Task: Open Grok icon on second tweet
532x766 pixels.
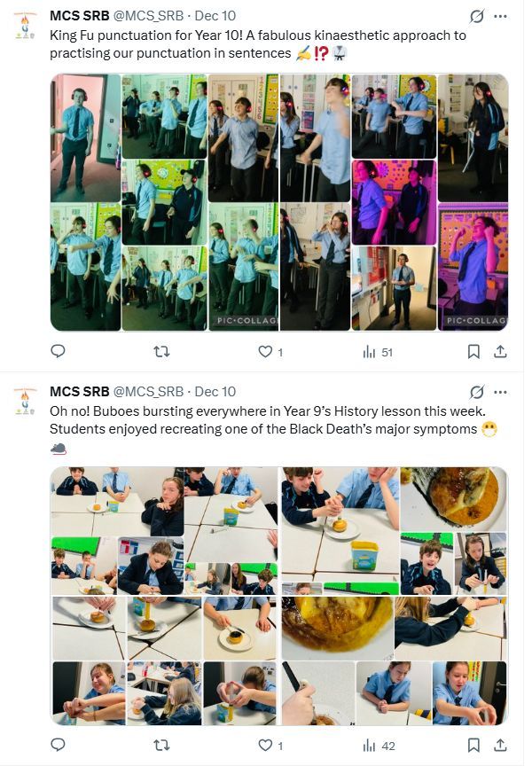Action: click(x=477, y=392)
